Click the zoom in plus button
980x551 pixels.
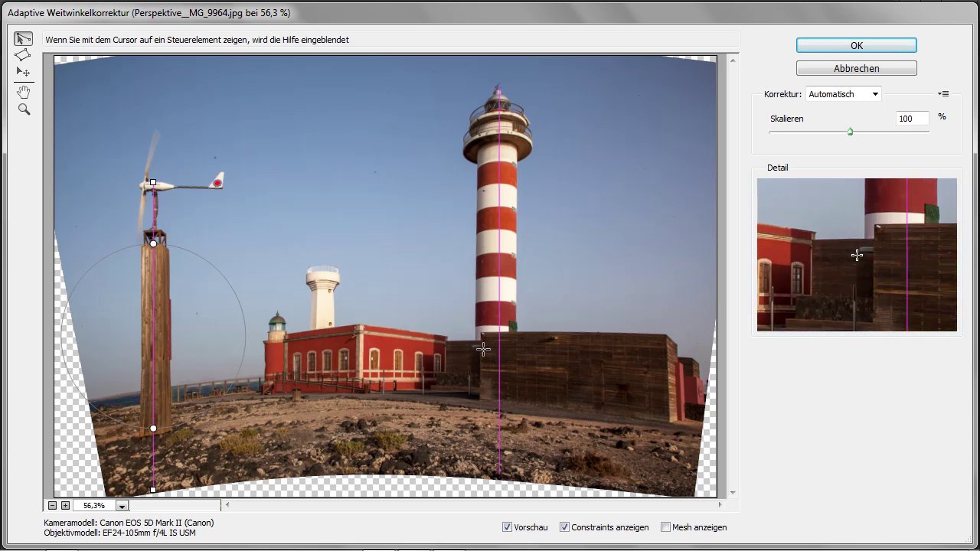65,506
